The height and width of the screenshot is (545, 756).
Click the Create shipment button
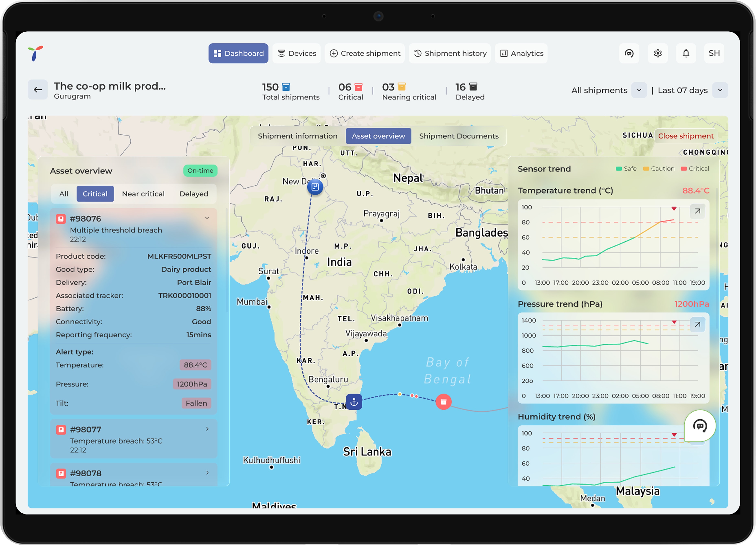pyautogui.click(x=365, y=53)
